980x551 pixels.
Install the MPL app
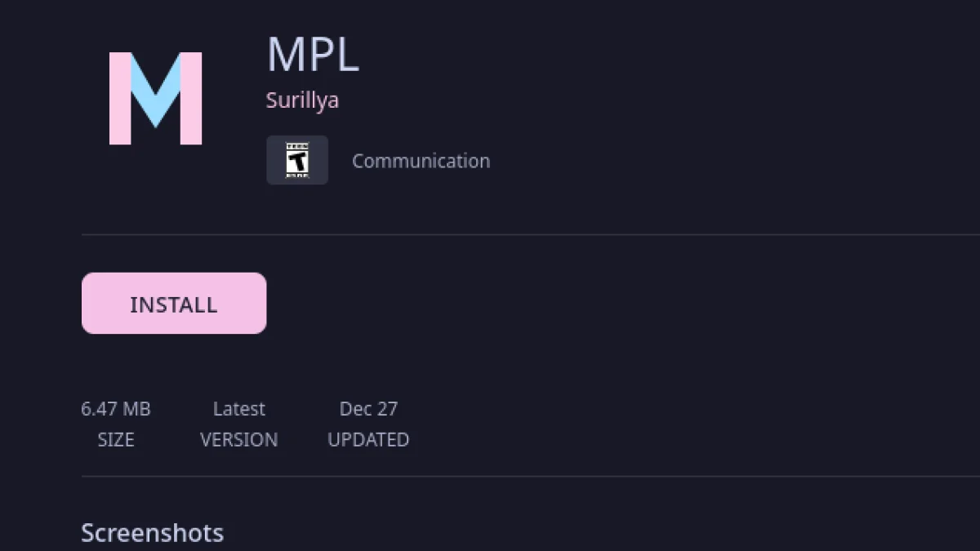point(173,303)
